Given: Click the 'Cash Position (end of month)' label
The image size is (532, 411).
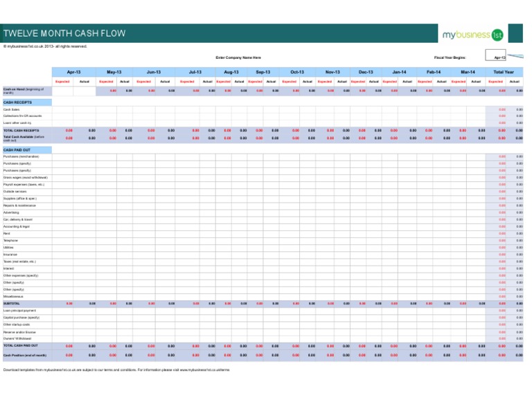Looking at the screenshot, I should point(25,356).
